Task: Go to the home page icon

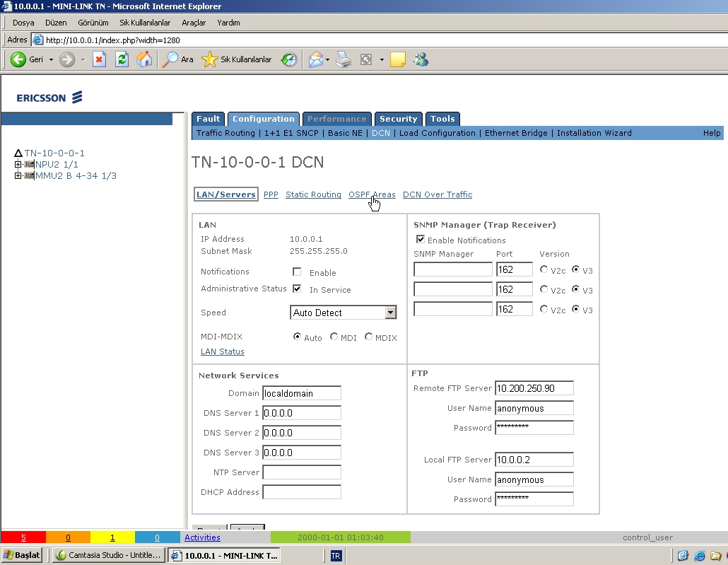Action: tap(144, 59)
